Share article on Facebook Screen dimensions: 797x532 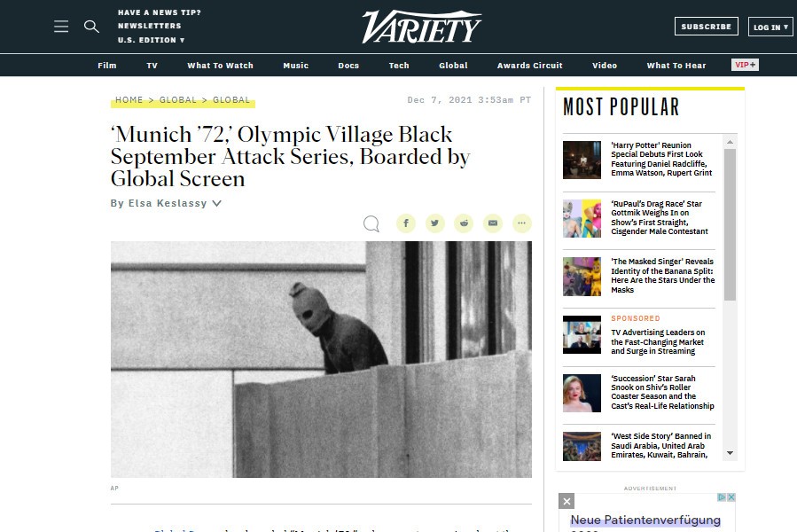pyautogui.click(x=406, y=223)
